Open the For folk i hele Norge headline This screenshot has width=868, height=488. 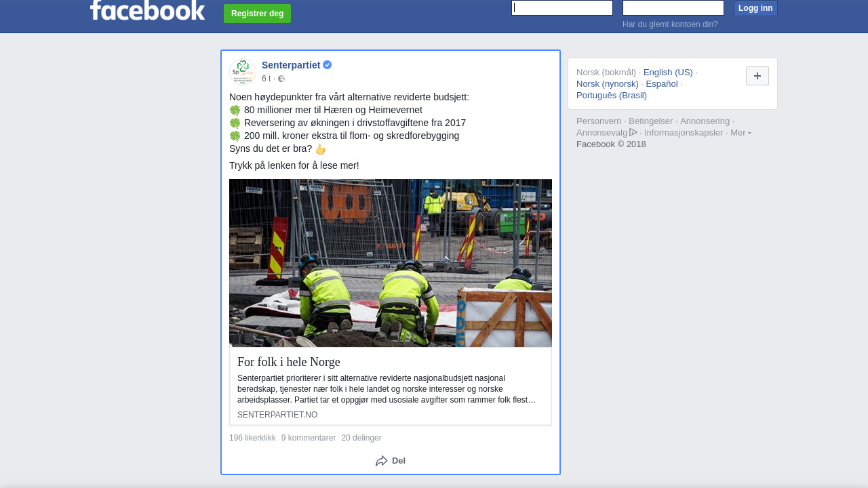click(x=289, y=362)
